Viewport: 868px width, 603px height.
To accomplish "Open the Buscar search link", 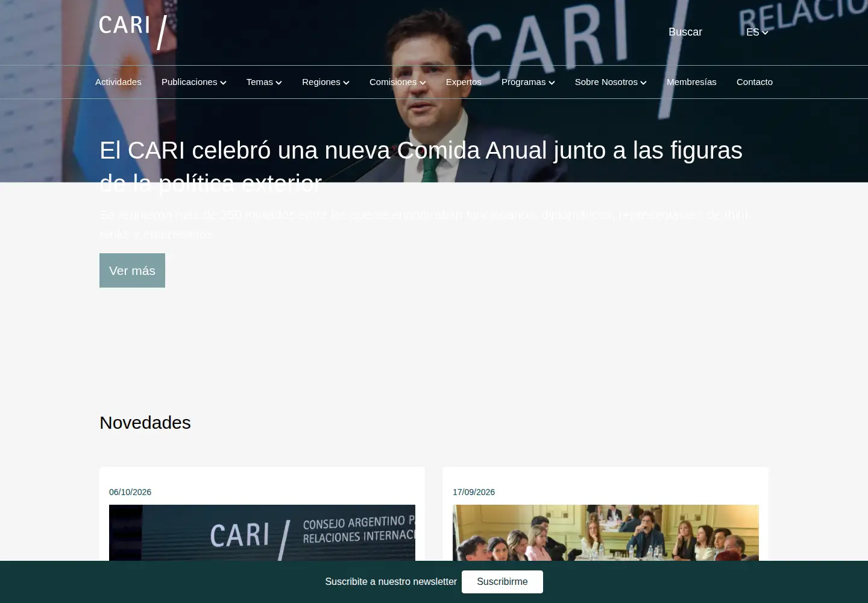I will 685,32.
